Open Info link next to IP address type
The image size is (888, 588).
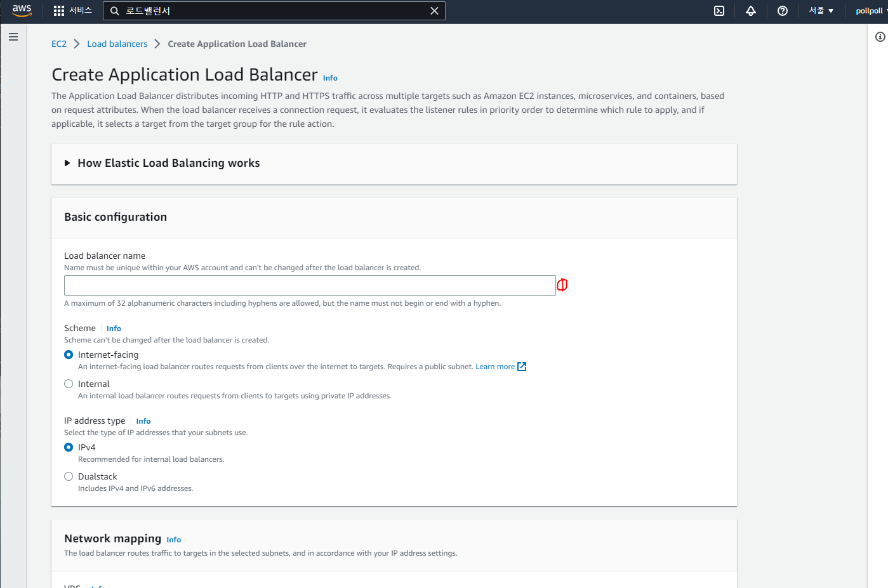pos(143,421)
